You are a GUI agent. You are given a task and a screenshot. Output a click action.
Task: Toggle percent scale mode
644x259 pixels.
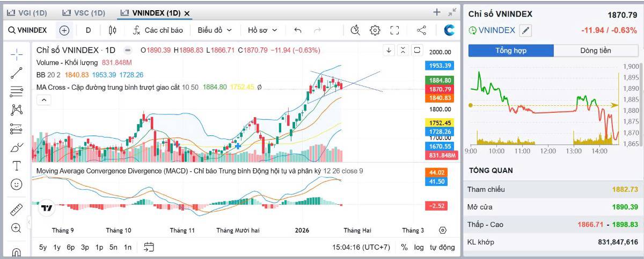pos(405,247)
